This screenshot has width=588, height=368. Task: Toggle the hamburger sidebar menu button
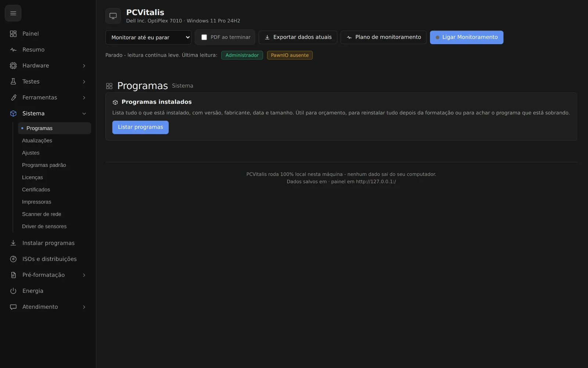point(13,13)
